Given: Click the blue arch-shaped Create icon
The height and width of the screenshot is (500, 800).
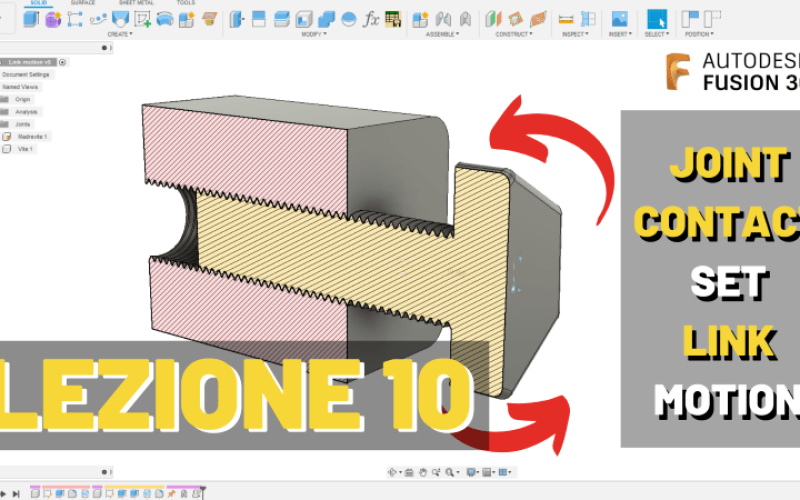Looking at the screenshot, I should tap(165, 19).
